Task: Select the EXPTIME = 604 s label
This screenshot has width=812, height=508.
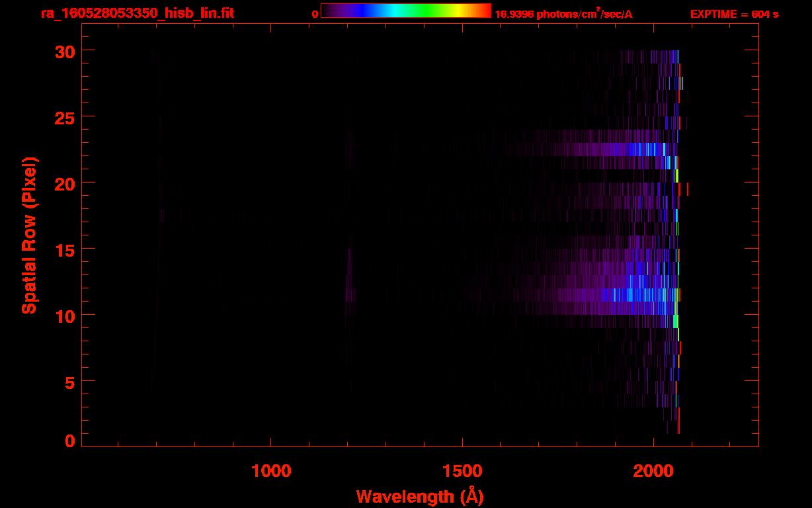Action: click(x=734, y=15)
